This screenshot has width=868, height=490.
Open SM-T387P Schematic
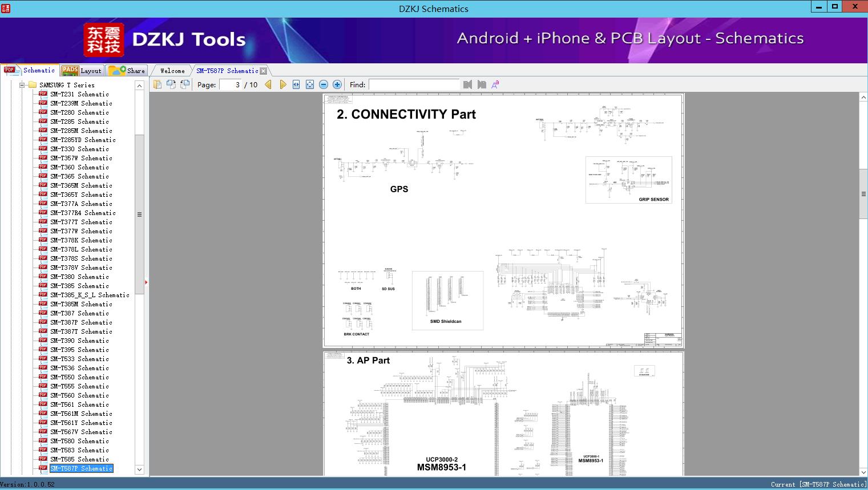pos(81,322)
